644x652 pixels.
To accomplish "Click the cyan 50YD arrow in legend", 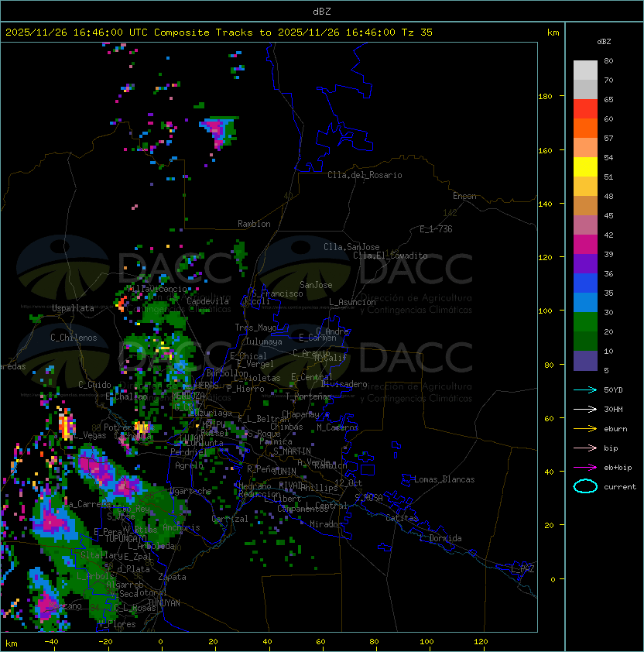I will pyautogui.click(x=585, y=389).
